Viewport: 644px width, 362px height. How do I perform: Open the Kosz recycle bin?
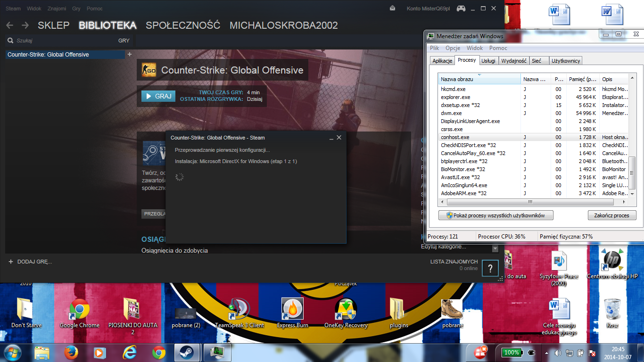tap(612, 313)
